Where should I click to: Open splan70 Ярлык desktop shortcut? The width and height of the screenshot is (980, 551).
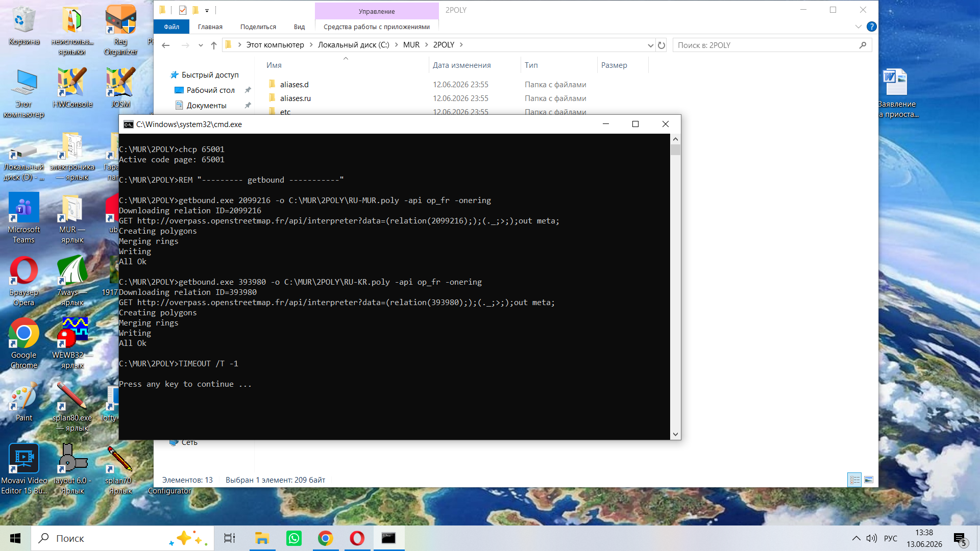click(120, 469)
